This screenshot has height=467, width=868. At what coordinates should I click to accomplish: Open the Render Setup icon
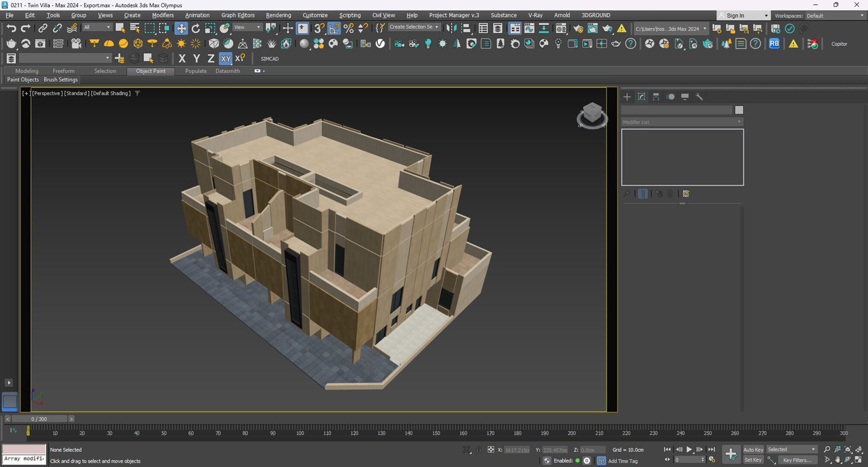click(578, 29)
